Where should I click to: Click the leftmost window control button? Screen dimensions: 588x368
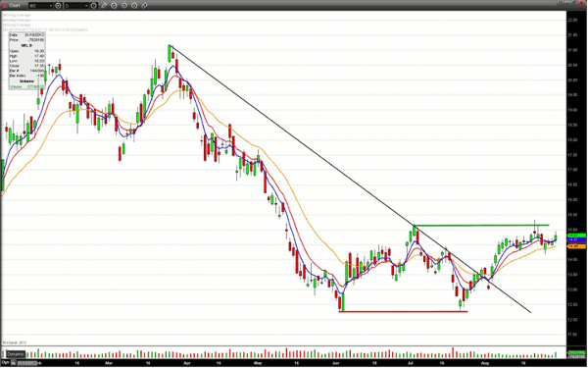coord(560,3)
